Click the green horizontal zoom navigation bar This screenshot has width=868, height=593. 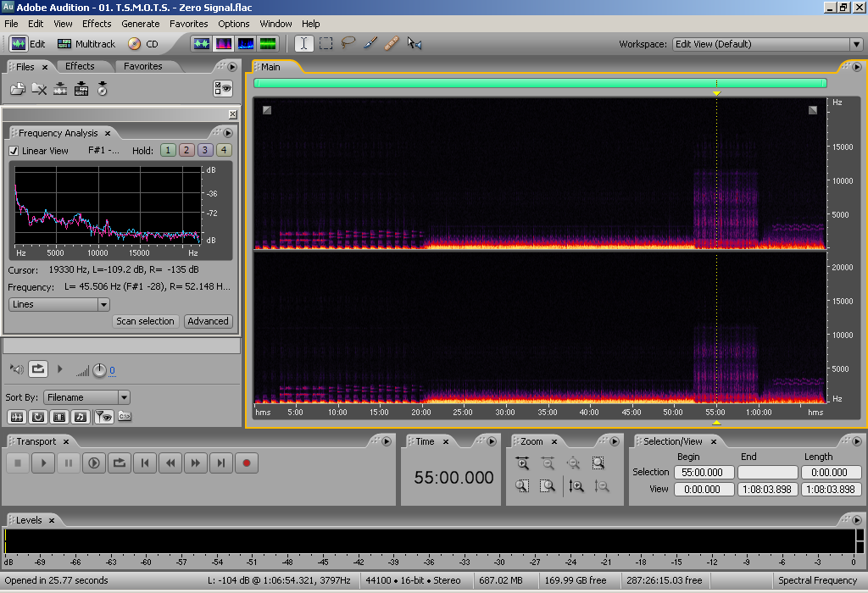point(540,83)
